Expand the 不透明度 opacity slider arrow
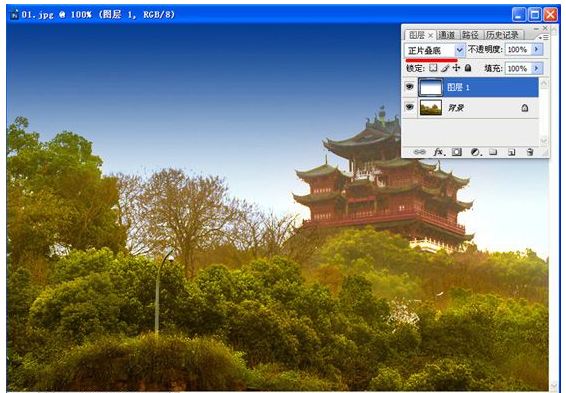This screenshot has width=566, height=393. click(537, 49)
